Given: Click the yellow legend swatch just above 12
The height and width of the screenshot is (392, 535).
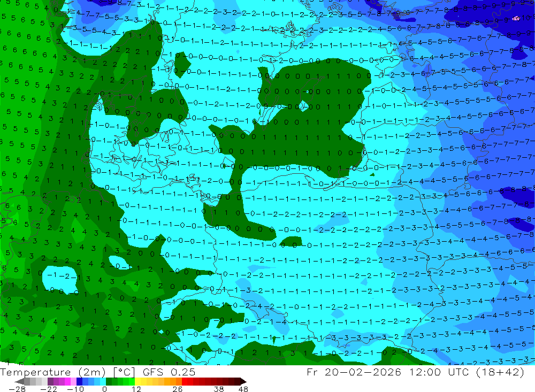Looking at the screenshot, I should point(138,382).
